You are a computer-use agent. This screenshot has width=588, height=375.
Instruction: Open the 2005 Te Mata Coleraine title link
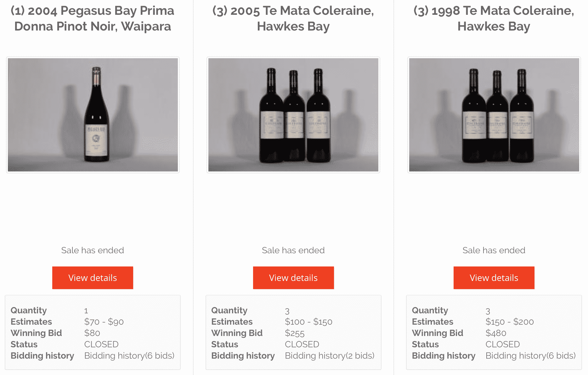click(x=293, y=19)
